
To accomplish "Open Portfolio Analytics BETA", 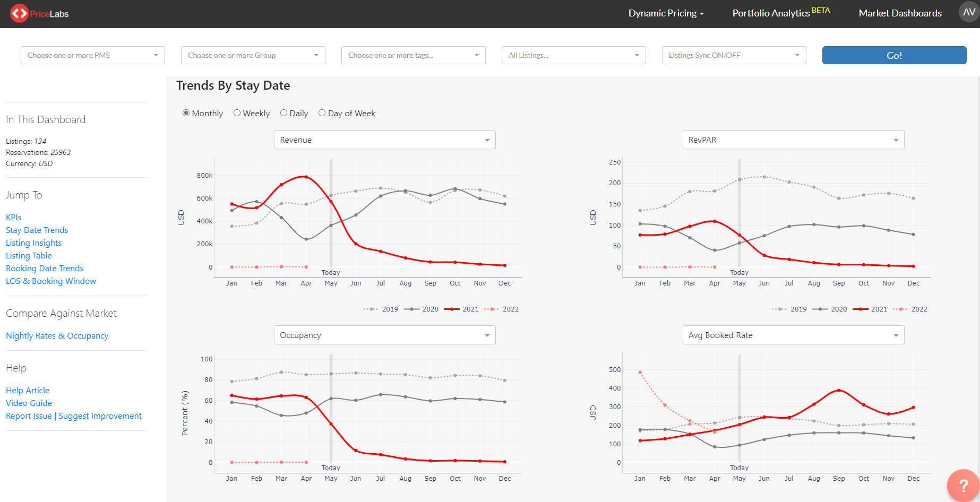I will coord(781,13).
